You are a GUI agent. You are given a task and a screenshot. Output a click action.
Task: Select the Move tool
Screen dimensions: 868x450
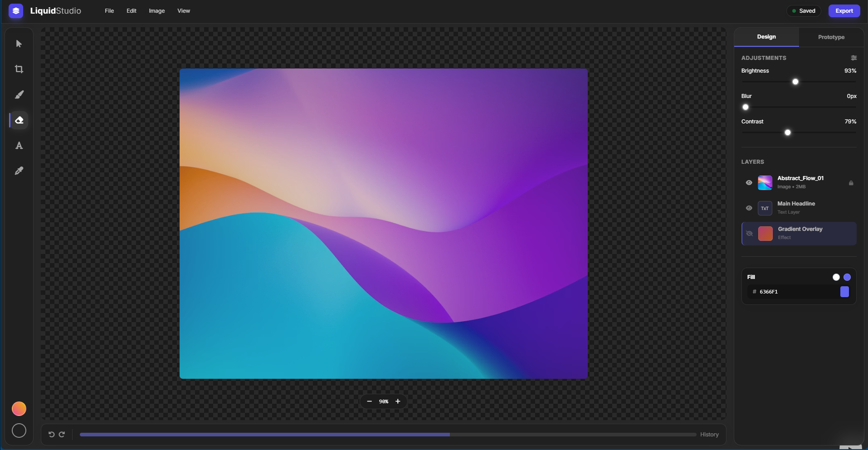click(19, 44)
